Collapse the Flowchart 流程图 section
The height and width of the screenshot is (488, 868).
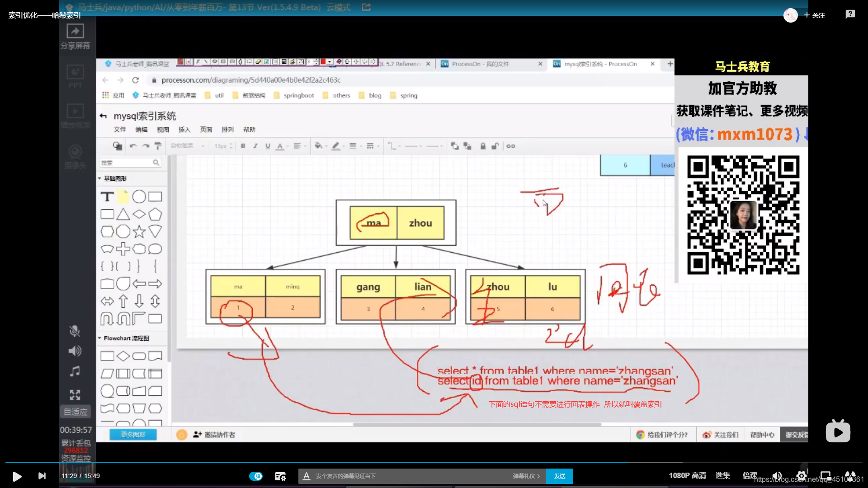[124, 338]
